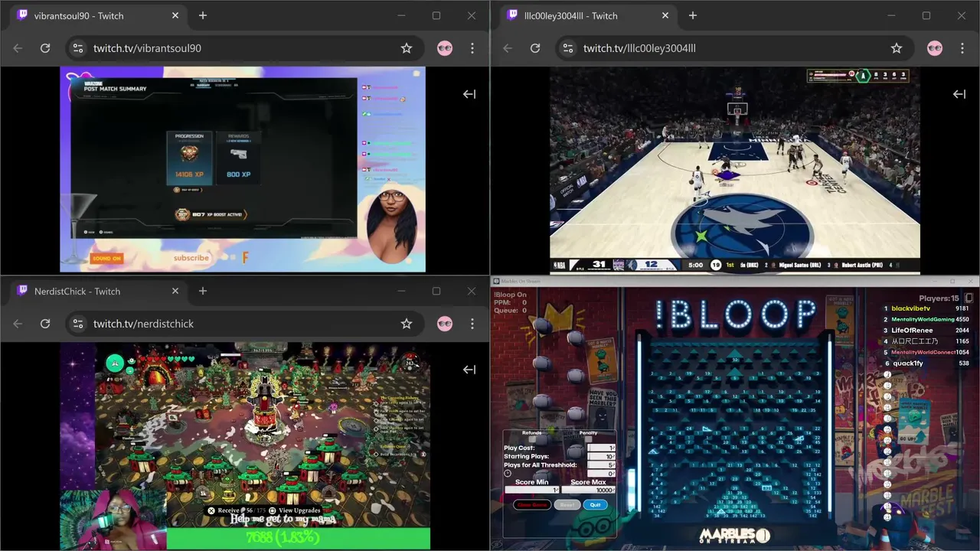The width and height of the screenshot is (980, 551).
Task: Toggle the Penalty checkbox in Marbles settings
Action: tap(589, 439)
